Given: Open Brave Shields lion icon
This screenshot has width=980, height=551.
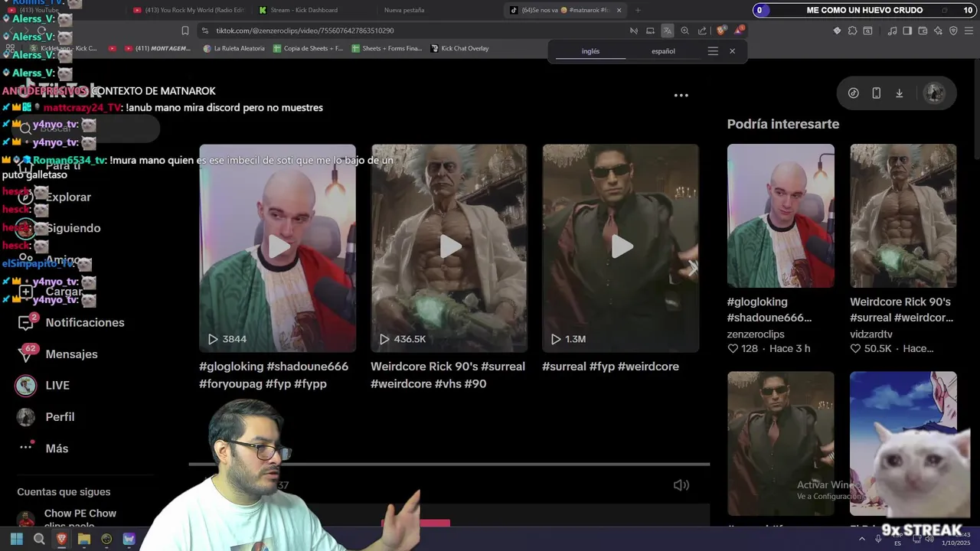Looking at the screenshot, I should pos(721,31).
